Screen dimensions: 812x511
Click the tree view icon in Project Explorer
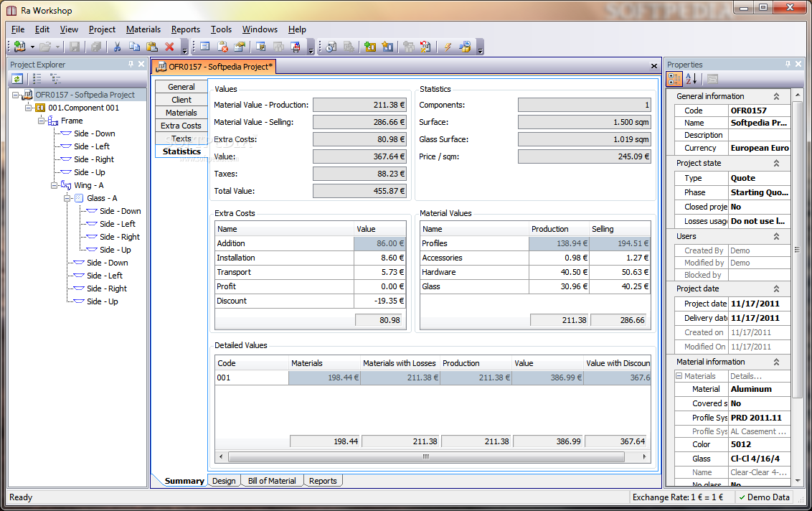tap(55, 79)
